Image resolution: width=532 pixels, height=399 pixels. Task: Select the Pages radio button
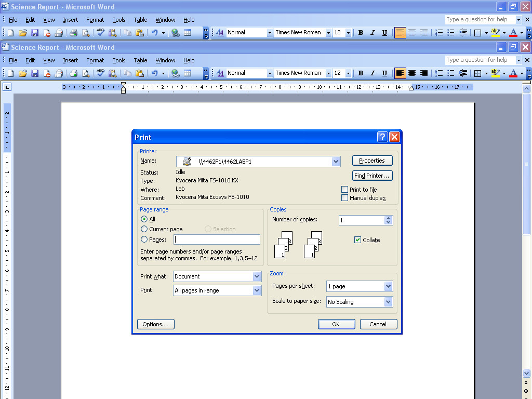(x=144, y=240)
